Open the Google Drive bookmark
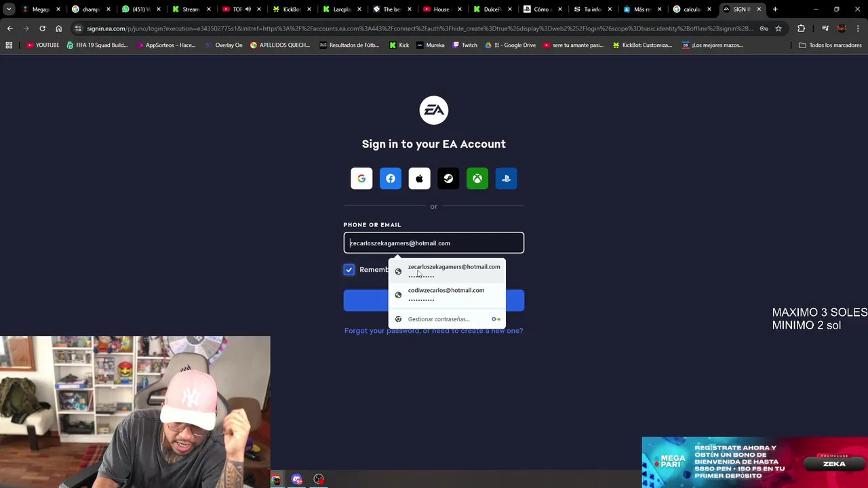The image size is (868, 488). [510, 45]
